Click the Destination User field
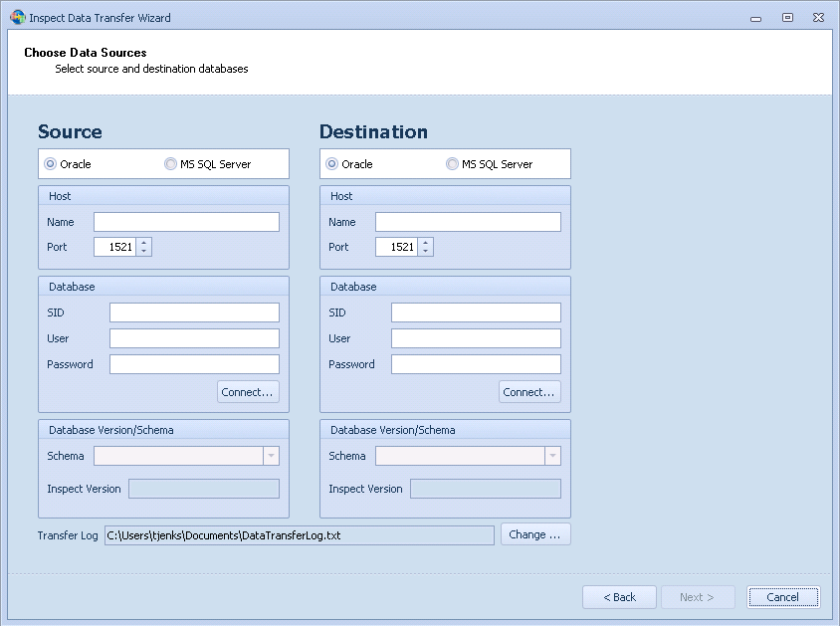The height and width of the screenshot is (626, 840). click(477, 338)
